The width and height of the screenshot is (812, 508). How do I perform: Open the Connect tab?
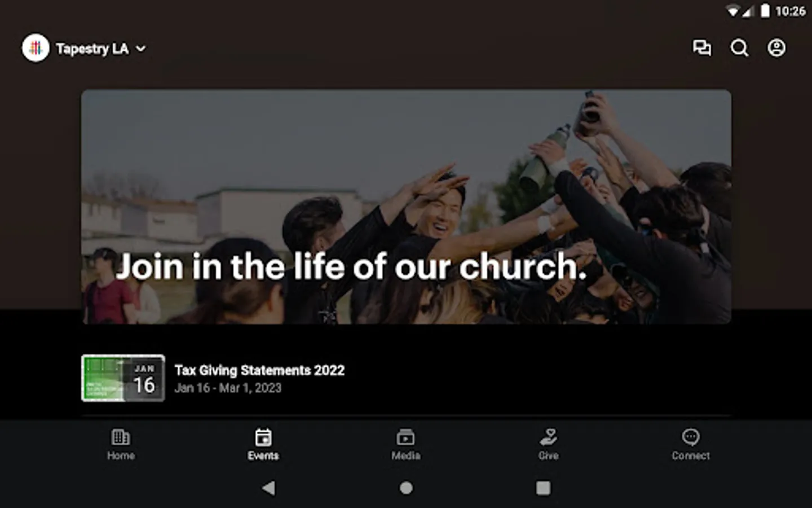pyautogui.click(x=691, y=445)
